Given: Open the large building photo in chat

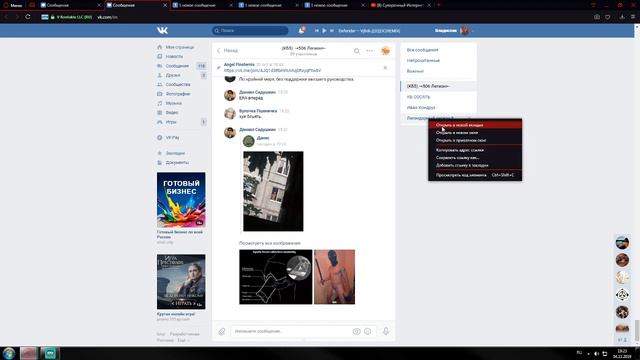Looking at the screenshot, I should coord(273,191).
